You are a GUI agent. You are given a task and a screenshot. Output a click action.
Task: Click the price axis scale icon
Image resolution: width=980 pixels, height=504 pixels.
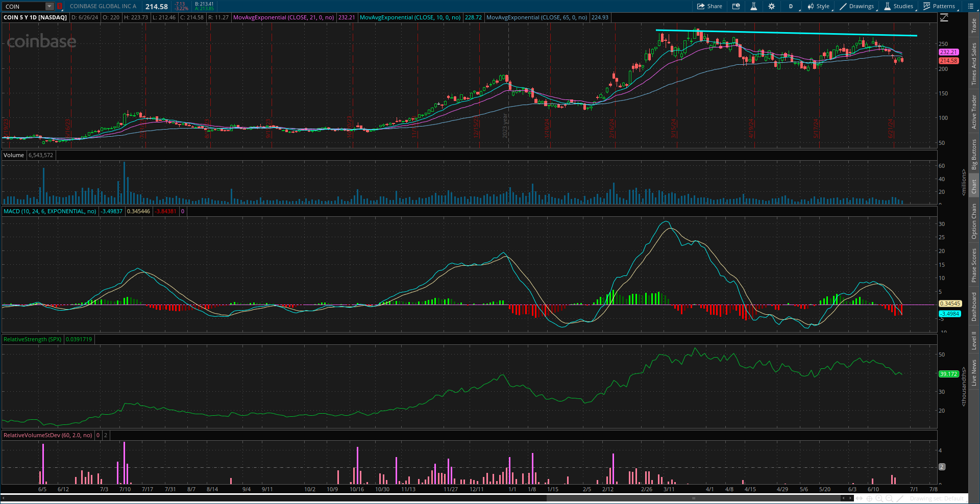pos(944,17)
